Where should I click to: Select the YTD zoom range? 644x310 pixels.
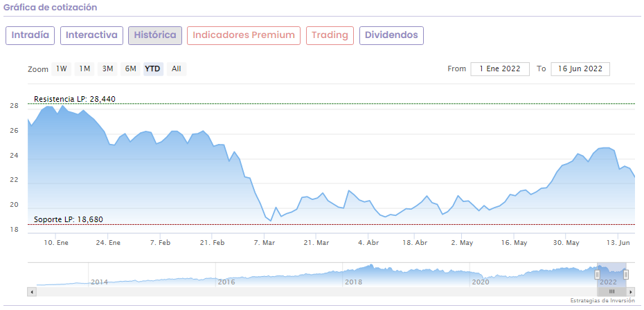coord(154,69)
